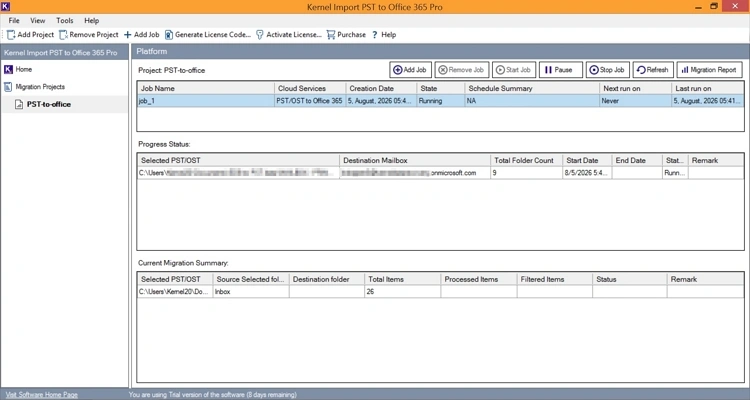Click the Help question mark toolbar item
750x400 pixels.
pos(384,35)
